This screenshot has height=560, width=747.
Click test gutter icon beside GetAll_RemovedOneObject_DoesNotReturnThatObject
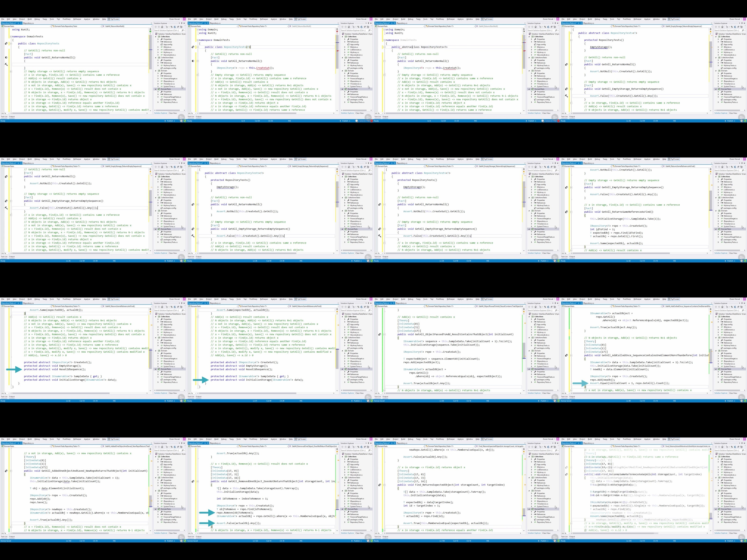click(193, 481)
